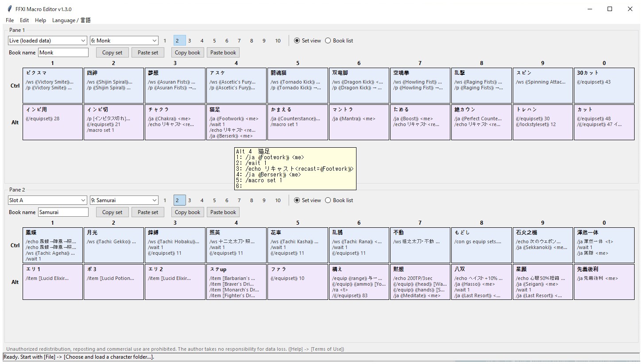
Task: Select the Mantra Alt 6 macro cell
Action: pos(359,123)
